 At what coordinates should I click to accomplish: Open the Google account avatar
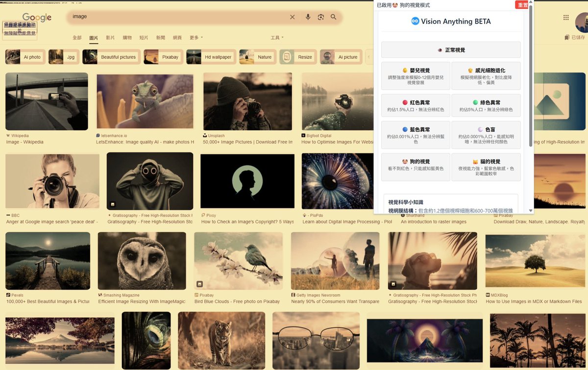tap(582, 23)
